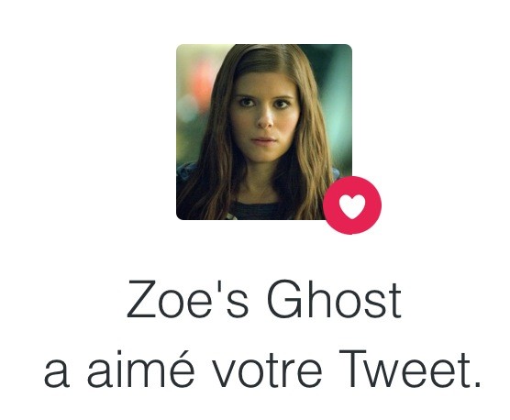Screen dimensions: 510x420
Task: Open Zoe's Ghost profile picture
Action: tap(264, 132)
